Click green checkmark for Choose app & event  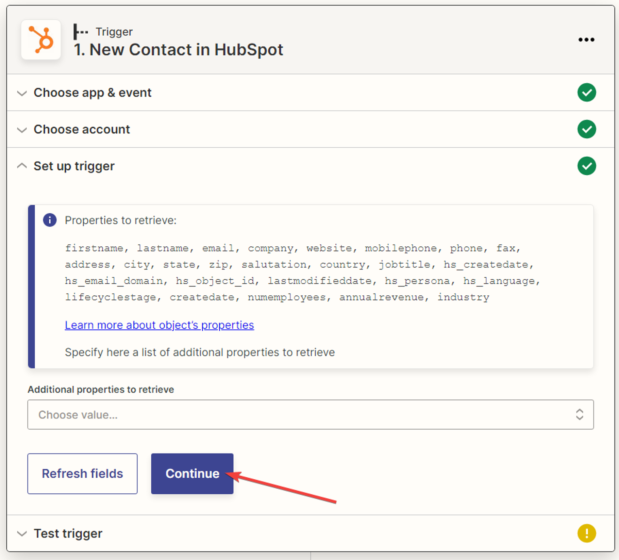tap(586, 93)
